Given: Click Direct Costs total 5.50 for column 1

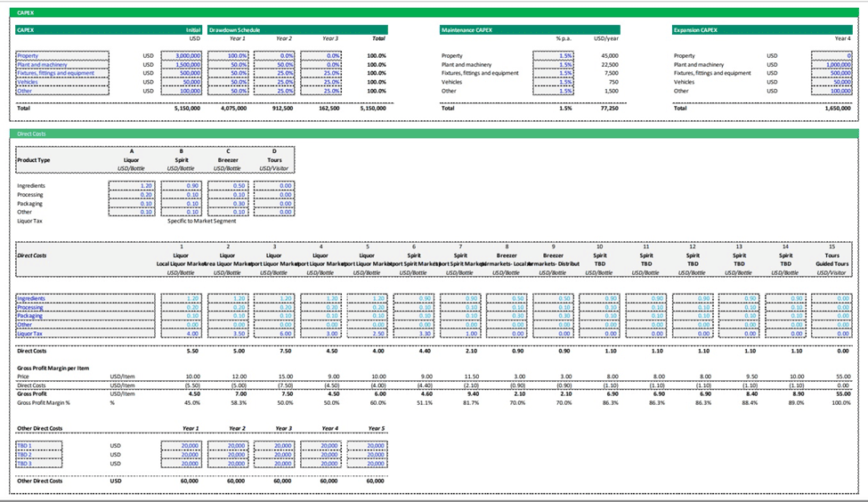Looking at the screenshot, I should (192, 351).
